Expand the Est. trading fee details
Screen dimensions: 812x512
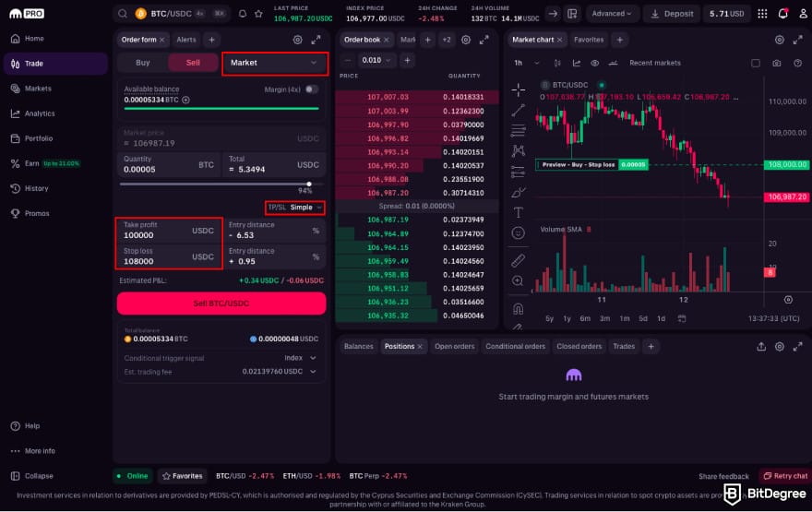click(x=313, y=371)
